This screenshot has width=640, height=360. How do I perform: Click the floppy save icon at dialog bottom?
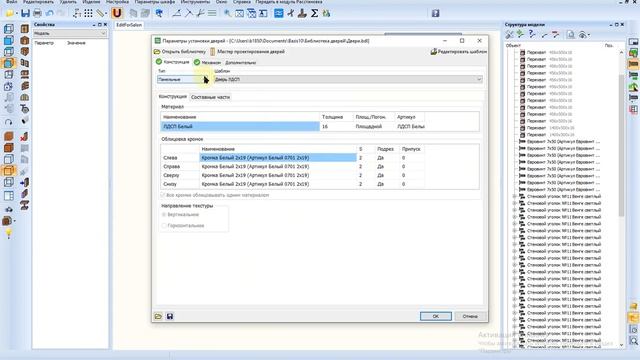pyautogui.click(x=170, y=316)
